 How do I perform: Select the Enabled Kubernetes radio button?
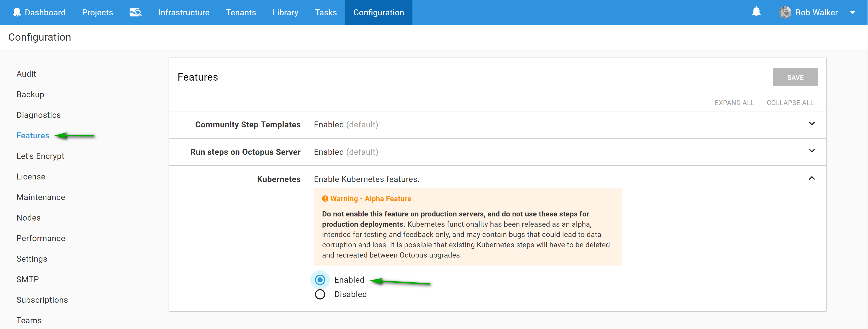tap(320, 280)
